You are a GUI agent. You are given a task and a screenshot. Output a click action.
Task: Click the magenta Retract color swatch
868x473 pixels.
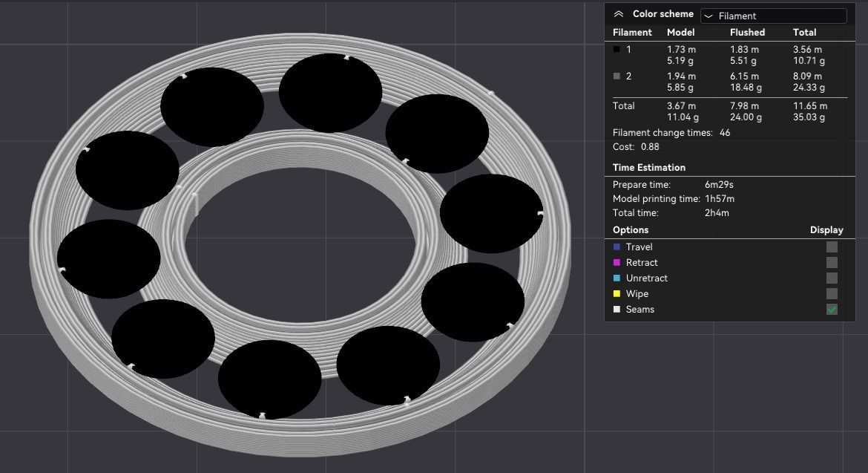point(617,263)
